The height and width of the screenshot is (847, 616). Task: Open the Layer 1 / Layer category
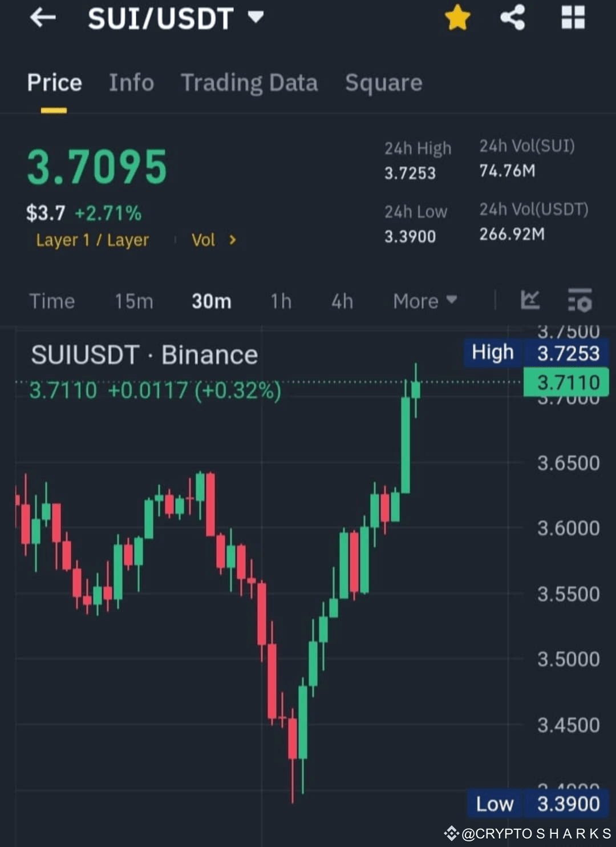tap(92, 240)
